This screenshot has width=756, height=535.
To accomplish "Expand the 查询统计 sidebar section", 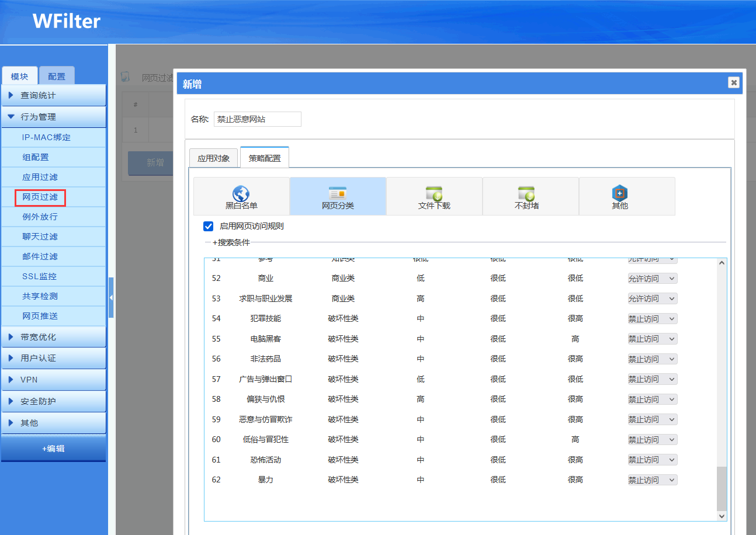I will click(x=53, y=95).
